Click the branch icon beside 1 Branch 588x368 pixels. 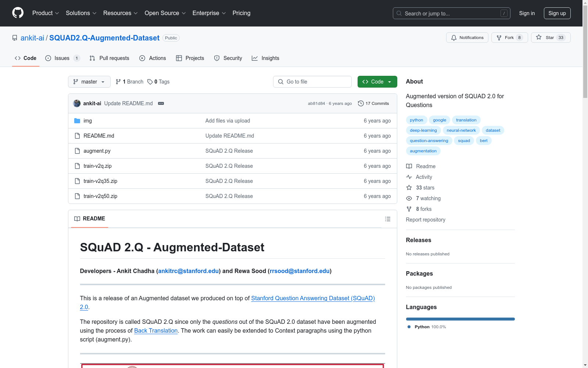[118, 82]
